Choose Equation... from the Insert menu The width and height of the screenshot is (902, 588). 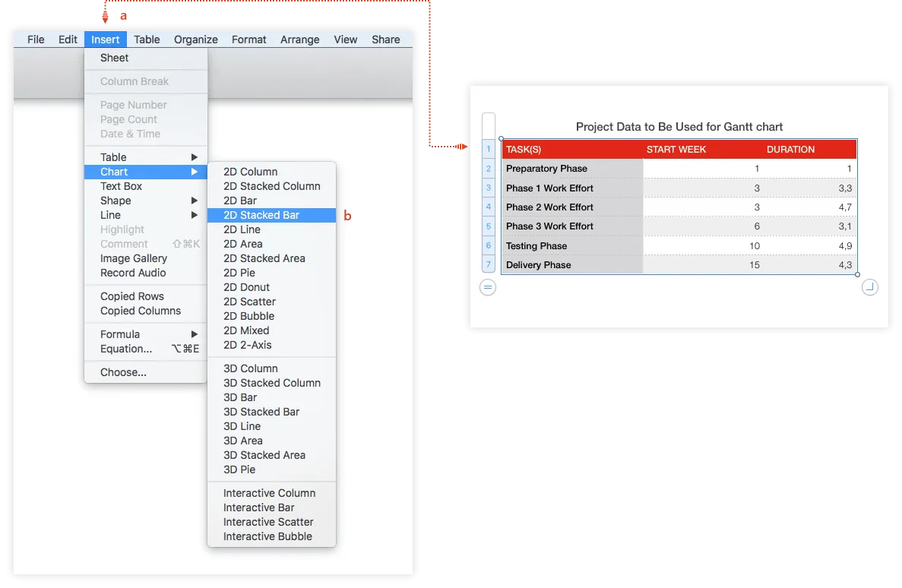tap(146, 349)
